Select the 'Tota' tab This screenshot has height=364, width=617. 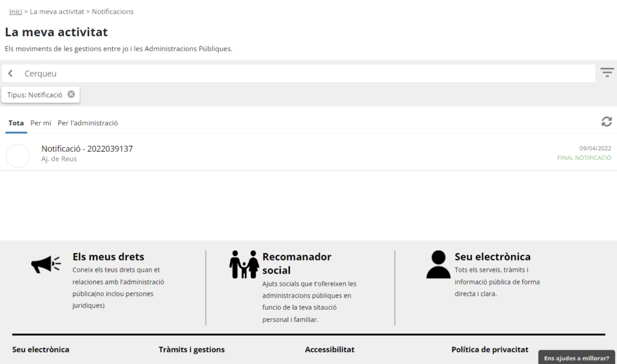point(16,123)
